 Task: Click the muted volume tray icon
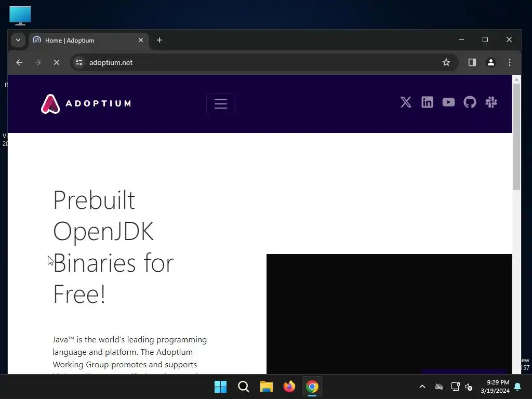click(x=469, y=387)
